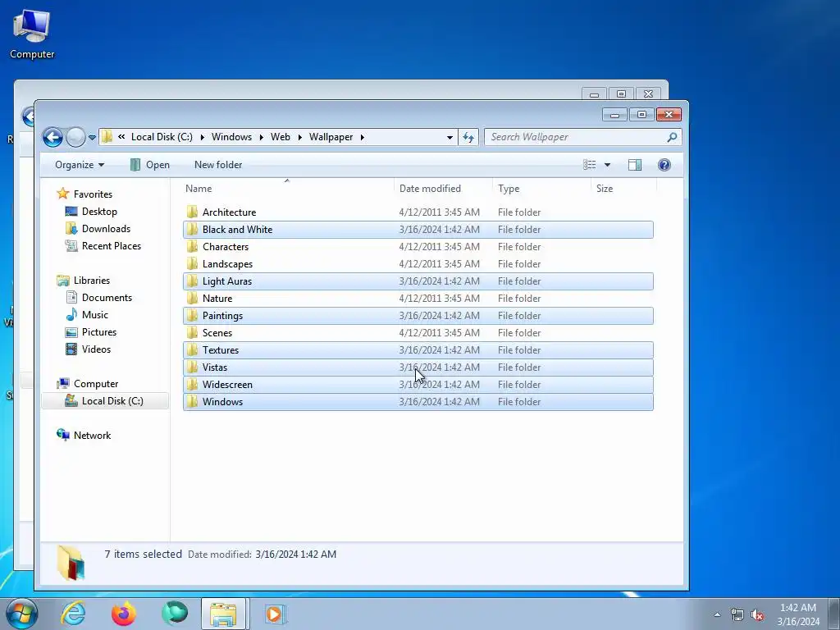Click Libraries in navigation pane
This screenshot has height=630, width=840.
tap(83, 281)
